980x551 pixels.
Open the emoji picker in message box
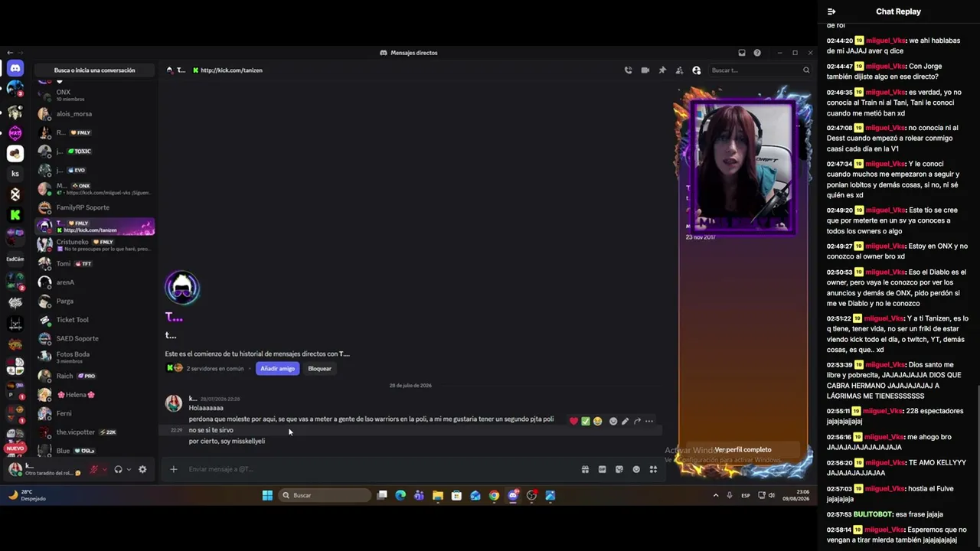(636, 469)
